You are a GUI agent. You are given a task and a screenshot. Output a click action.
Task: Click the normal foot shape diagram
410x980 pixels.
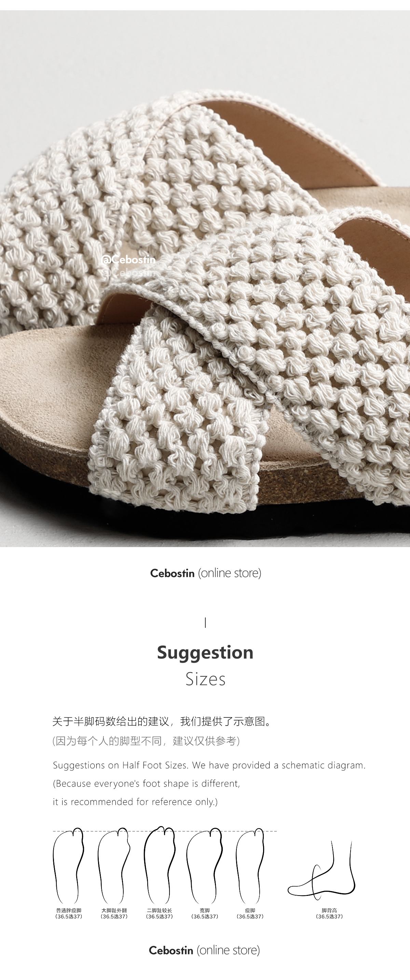point(68,866)
